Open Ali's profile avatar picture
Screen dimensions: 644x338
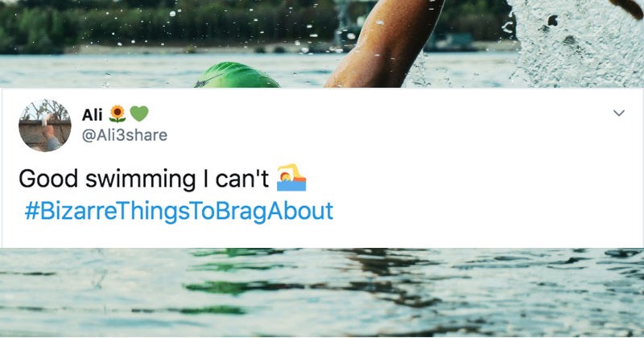click(44, 126)
